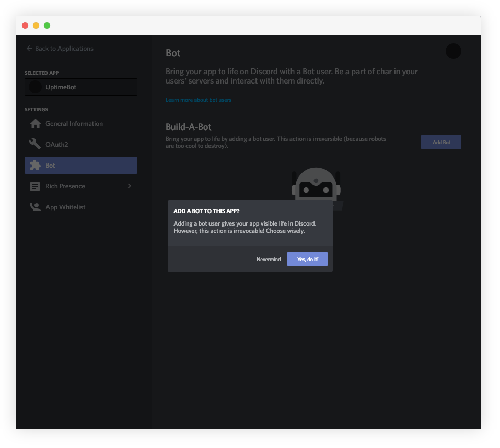Screen dimensions: 500x448
Task: Click the Bot puzzle piece icon
Action: (x=35, y=165)
